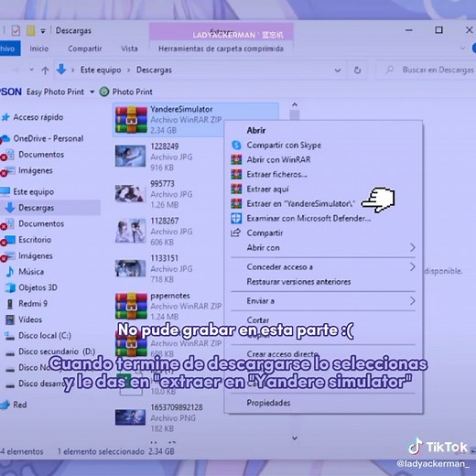Select the 1133151 JPG thumbnail

tap(130, 268)
